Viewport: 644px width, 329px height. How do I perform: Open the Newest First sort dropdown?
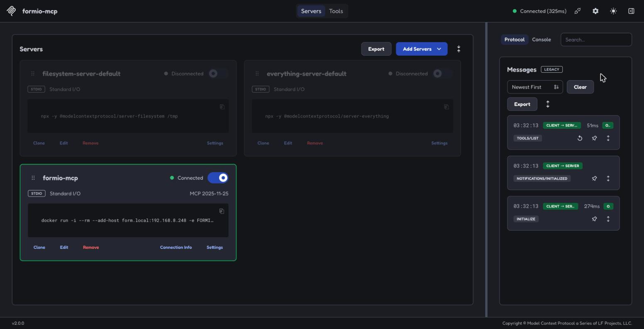pos(535,87)
